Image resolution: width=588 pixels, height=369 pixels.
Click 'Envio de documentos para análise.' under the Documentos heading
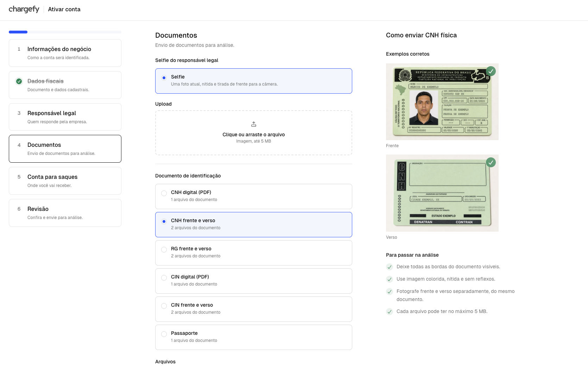tap(195, 45)
